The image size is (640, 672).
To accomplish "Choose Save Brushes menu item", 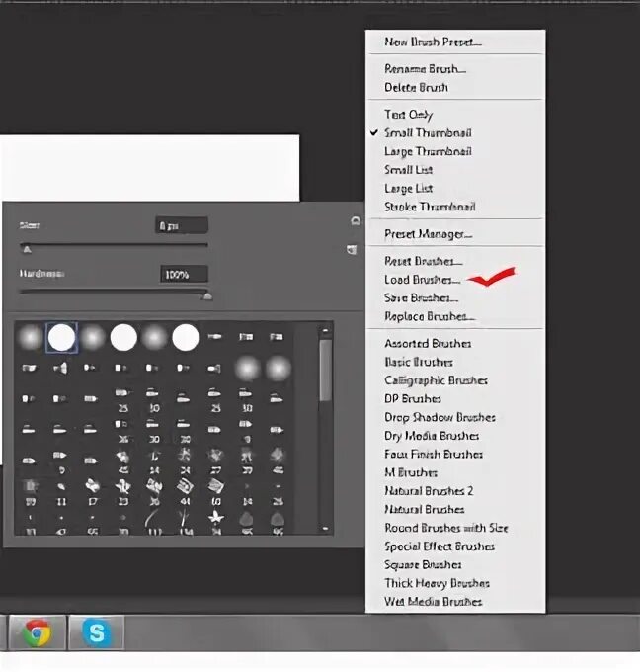I will [421, 297].
